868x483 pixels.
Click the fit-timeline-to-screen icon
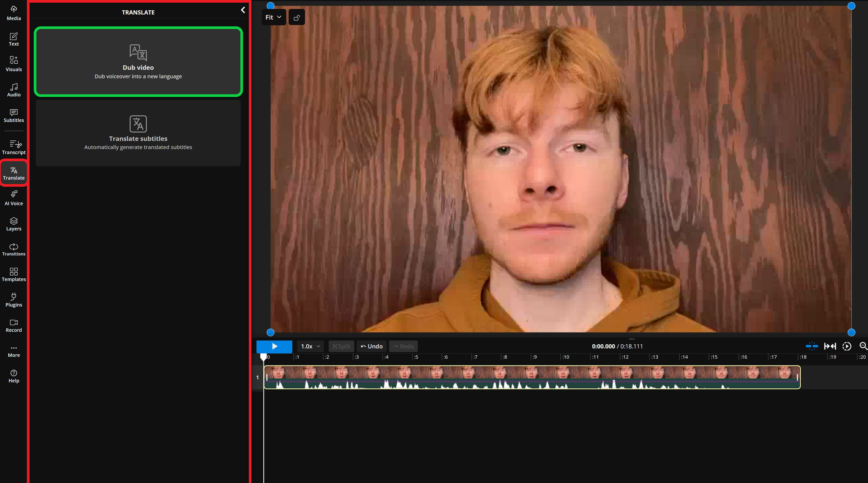830,346
